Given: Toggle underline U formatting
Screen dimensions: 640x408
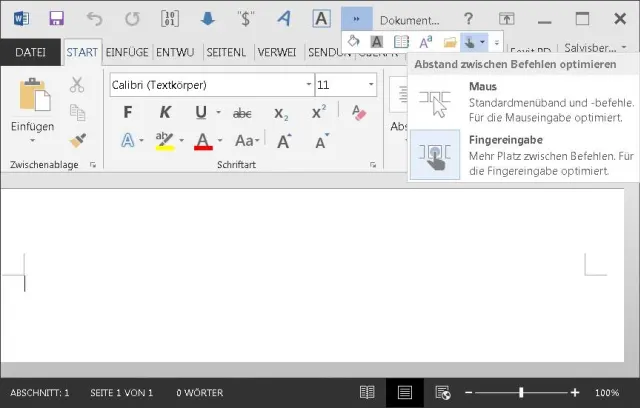Looking at the screenshot, I should tap(201, 112).
